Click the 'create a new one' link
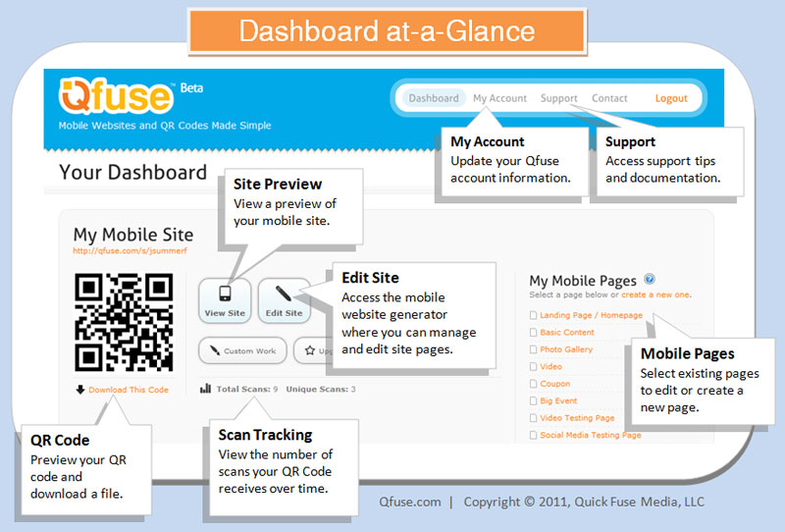 click(x=655, y=294)
